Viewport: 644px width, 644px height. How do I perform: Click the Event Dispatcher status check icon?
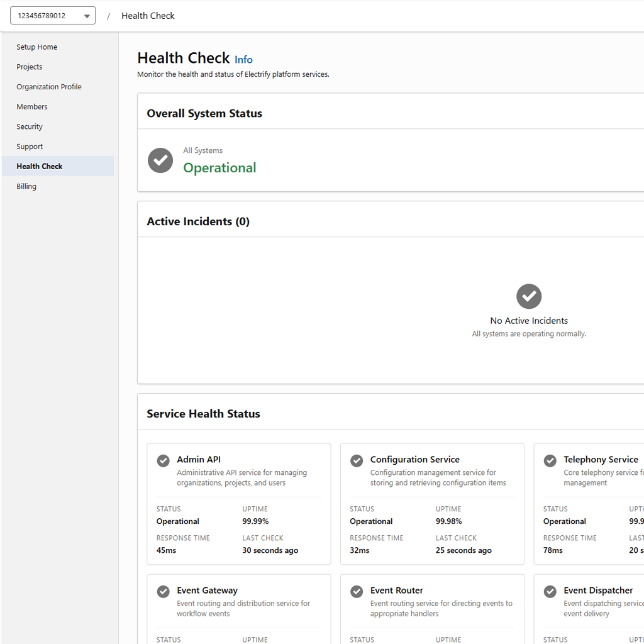(x=550, y=591)
